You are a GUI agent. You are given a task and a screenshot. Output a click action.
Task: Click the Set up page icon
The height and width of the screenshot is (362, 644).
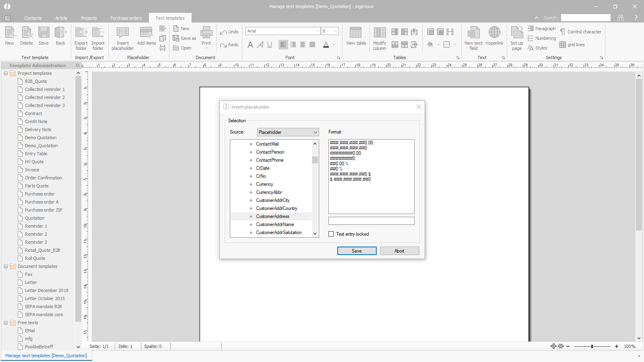tap(516, 33)
